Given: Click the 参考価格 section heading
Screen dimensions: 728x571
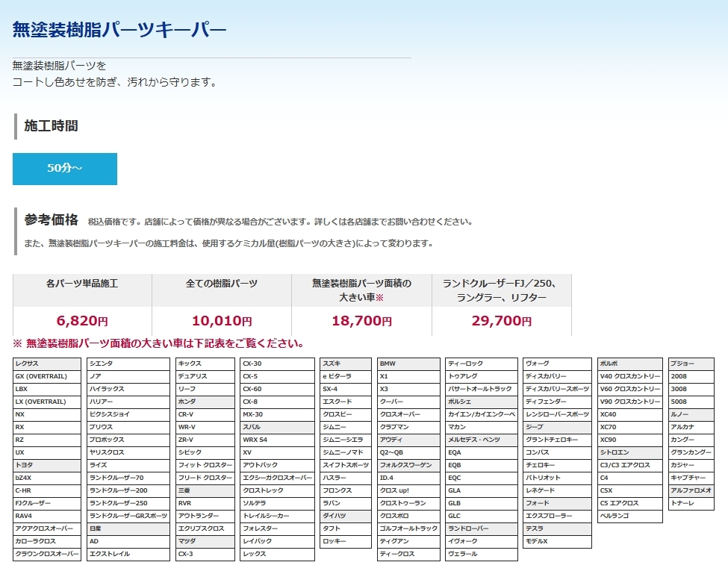Looking at the screenshot, I should pyautogui.click(x=51, y=219).
